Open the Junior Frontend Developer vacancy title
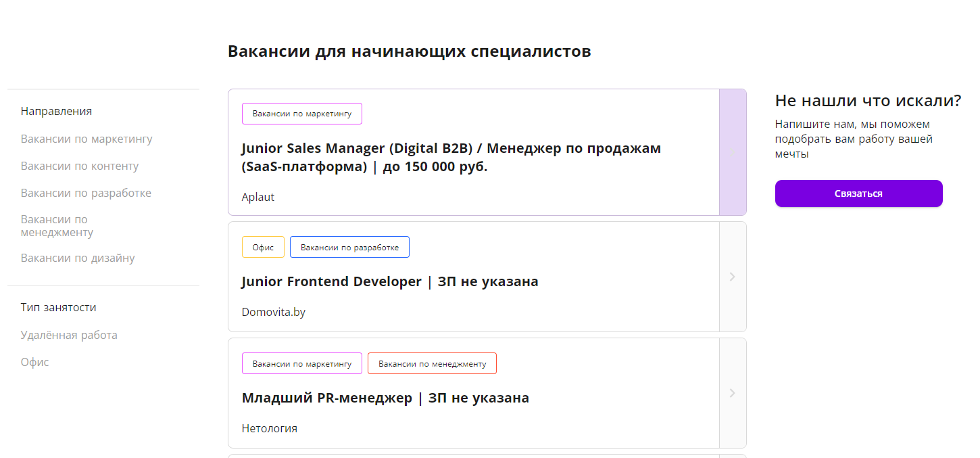Screen dimensions: 980x458 [390, 281]
